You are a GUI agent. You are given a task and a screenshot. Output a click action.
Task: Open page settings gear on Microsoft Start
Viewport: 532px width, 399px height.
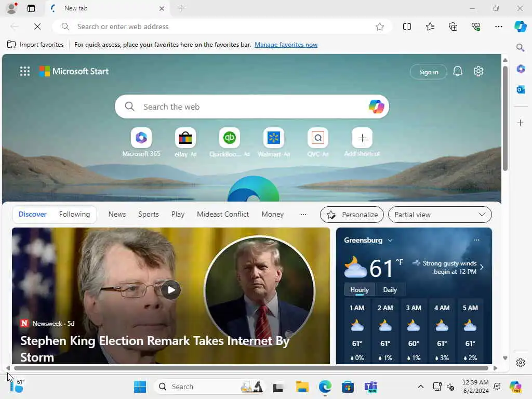click(x=478, y=71)
